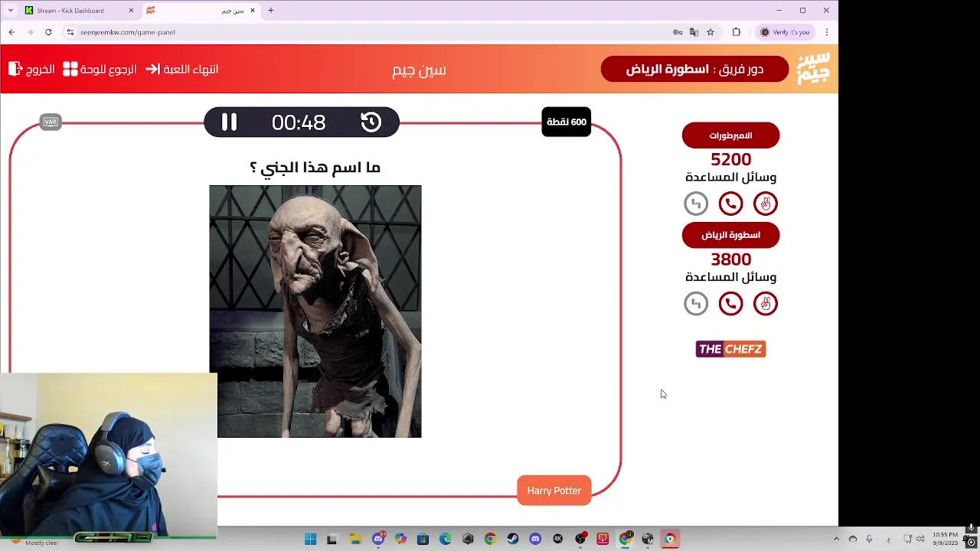980x551 pixels.
Task: Click the الامبرطورات team name pill
Action: coord(730,135)
